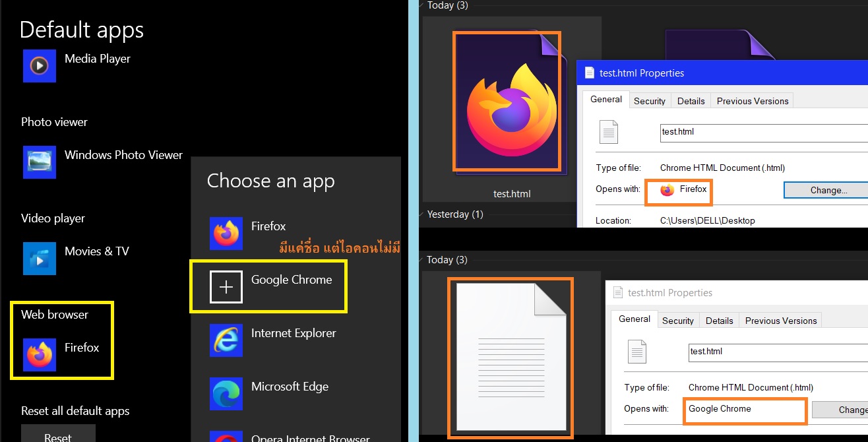
Task: Select the Opera Internet Browser icon
Action: coord(226,436)
